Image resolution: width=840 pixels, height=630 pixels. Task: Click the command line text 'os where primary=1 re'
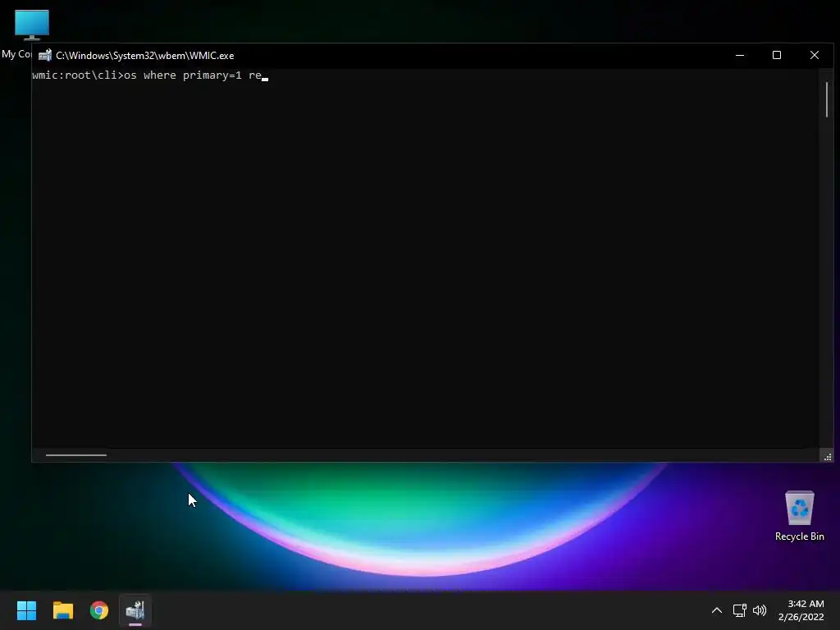pos(193,75)
